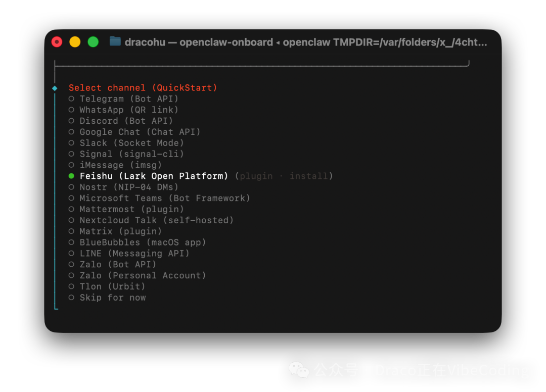Select Google Chat (Chat API)

(x=140, y=132)
